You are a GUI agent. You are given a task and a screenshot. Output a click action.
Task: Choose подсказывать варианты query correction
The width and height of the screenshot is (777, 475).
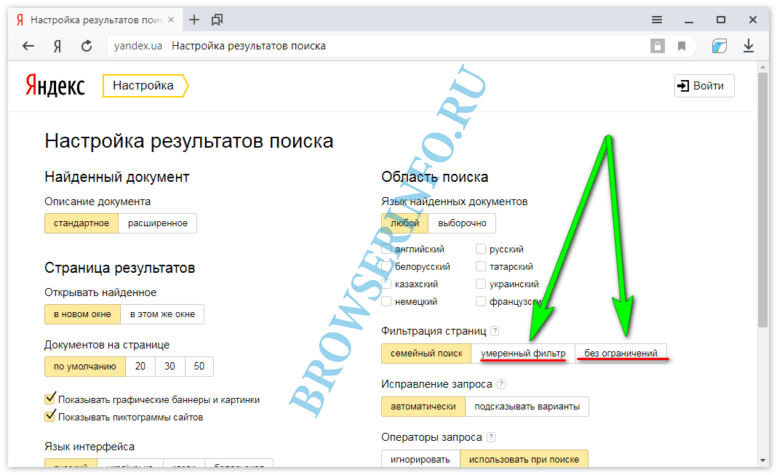click(527, 407)
